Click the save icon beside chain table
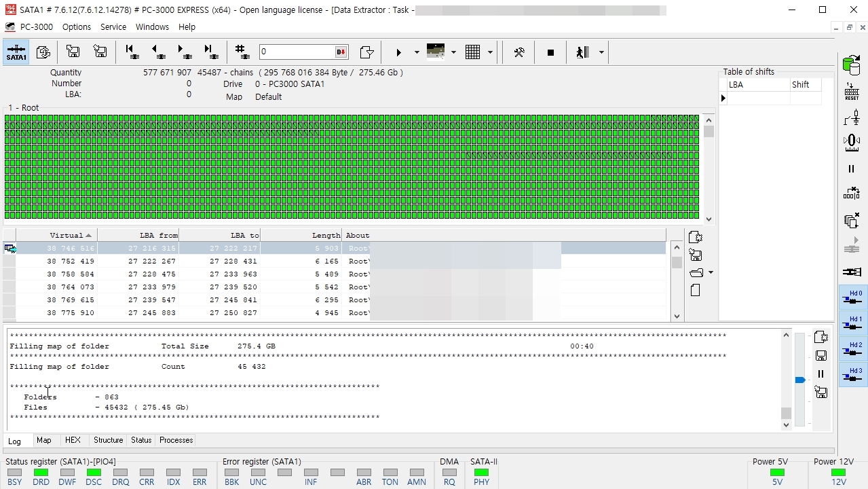 (x=695, y=255)
